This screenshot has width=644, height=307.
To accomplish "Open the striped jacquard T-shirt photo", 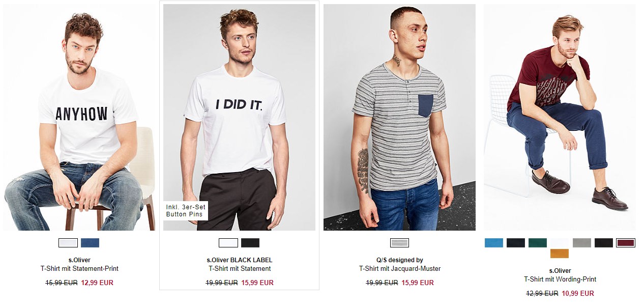I will tap(399, 117).
